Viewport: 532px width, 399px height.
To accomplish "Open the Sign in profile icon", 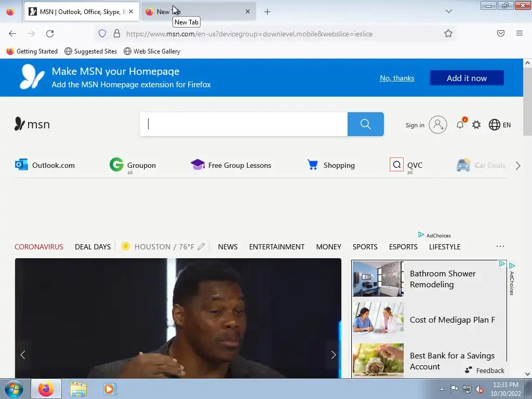I will [437, 125].
